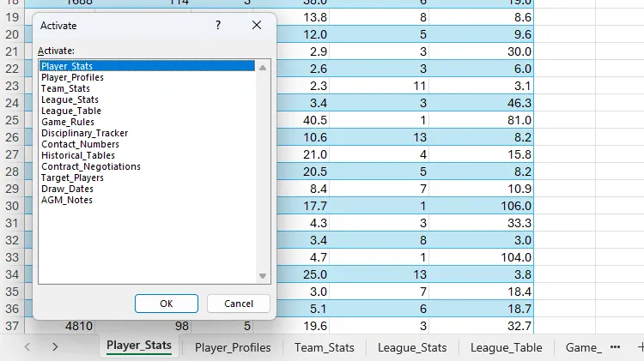Image resolution: width=644 pixels, height=361 pixels.
Task: Choose Contract_Negotiations from the sheet list
Action: [90, 166]
